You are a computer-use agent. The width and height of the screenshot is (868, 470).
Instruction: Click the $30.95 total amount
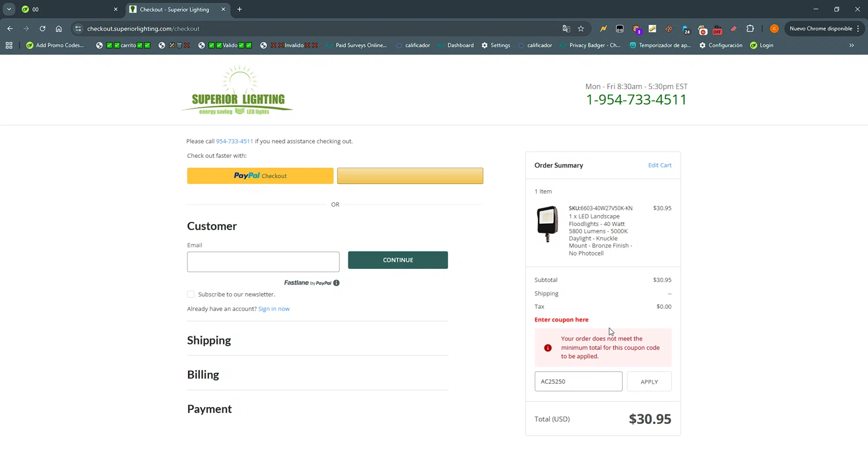tap(650, 419)
